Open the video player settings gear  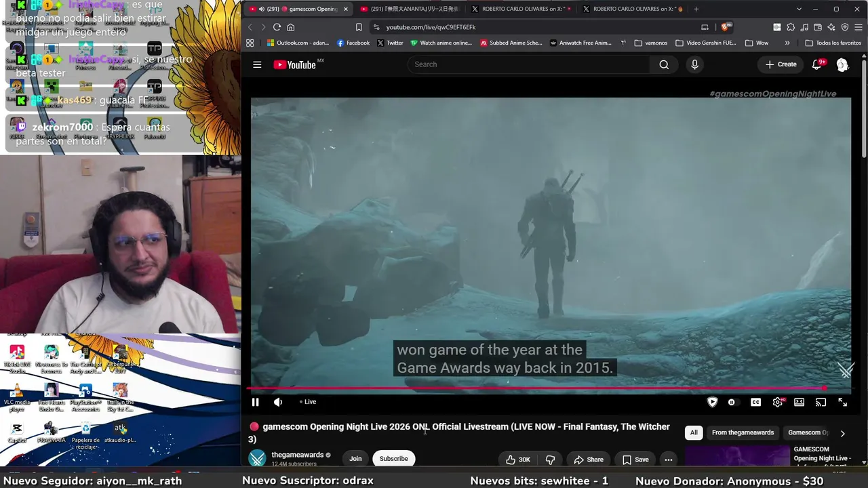tap(778, 402)
